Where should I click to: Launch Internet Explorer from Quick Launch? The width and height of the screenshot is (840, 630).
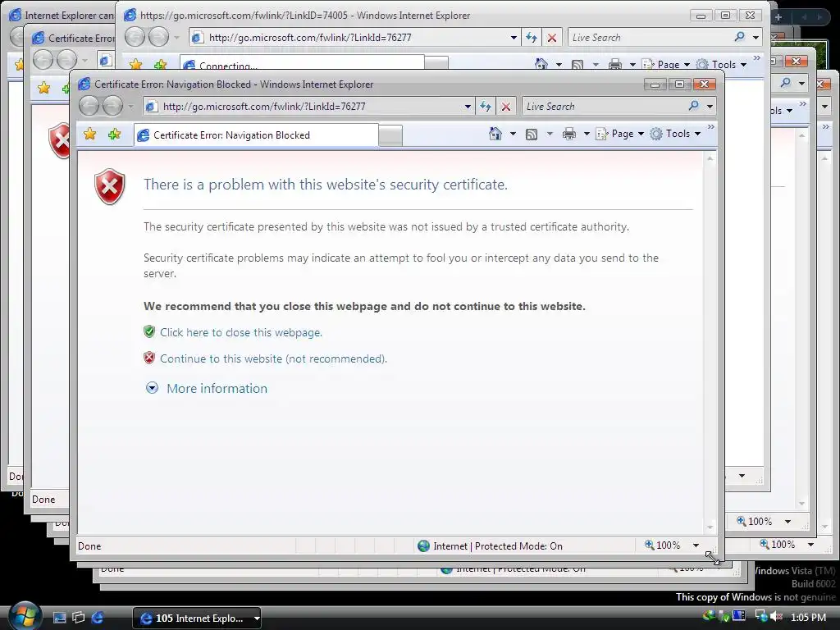(97, 618)
